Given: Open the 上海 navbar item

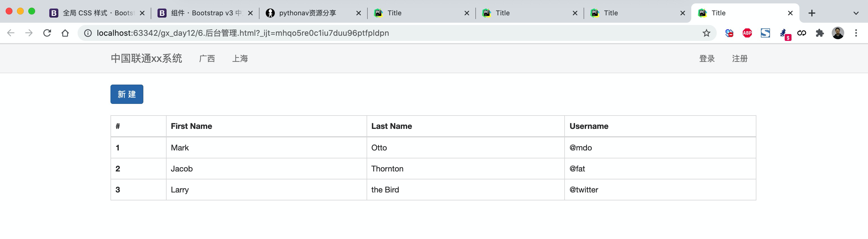Looking at the screenshot, I should coord(240,58).
